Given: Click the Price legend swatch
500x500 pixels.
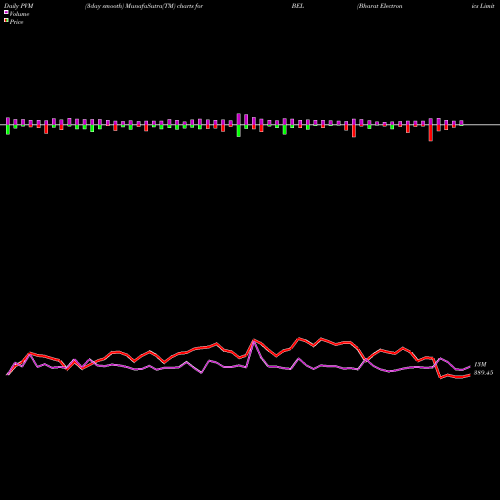Looking at the screenshot, I should click(6, 21).
